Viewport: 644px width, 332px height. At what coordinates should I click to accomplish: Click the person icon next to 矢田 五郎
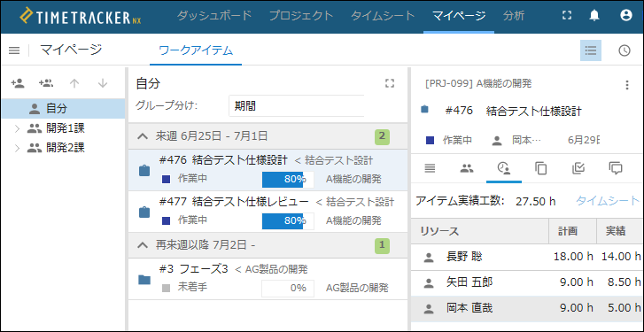pyautogui.click(x=429, y=282)
